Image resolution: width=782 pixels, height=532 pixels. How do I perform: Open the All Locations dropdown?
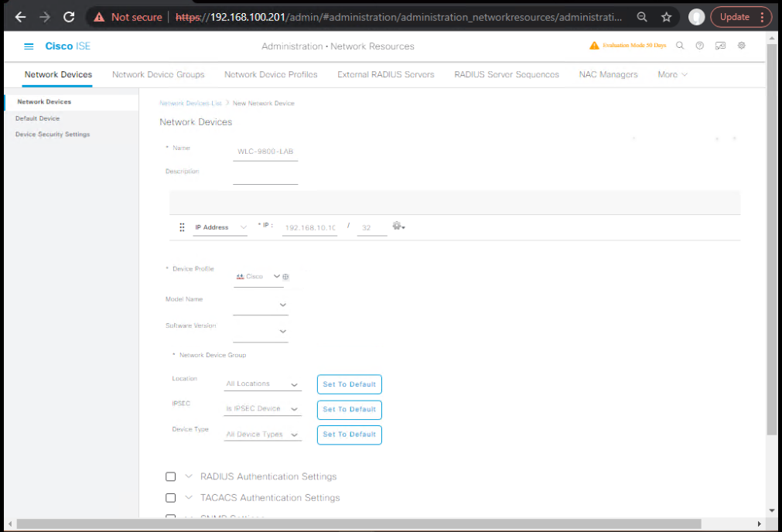[262, 384]
